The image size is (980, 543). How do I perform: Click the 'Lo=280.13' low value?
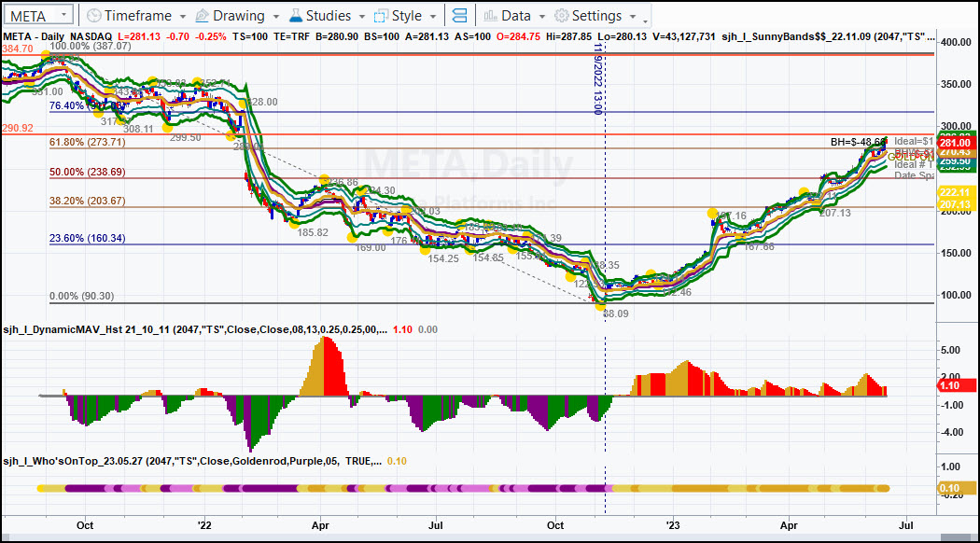(x=622, y=37)
